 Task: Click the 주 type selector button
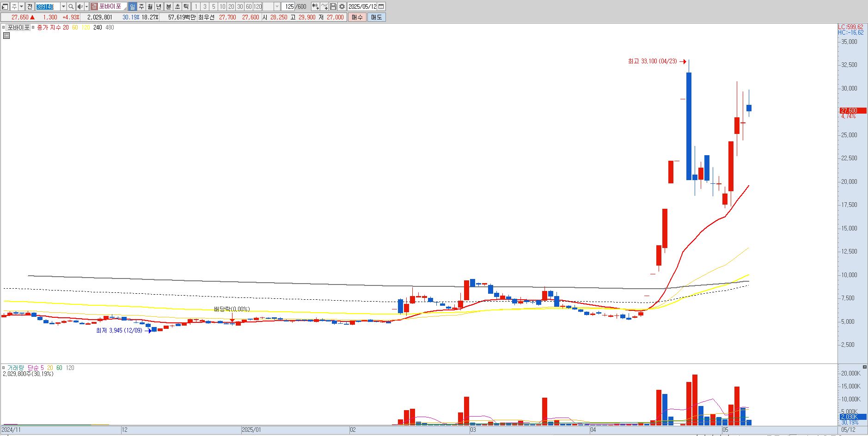pos(14,6)
